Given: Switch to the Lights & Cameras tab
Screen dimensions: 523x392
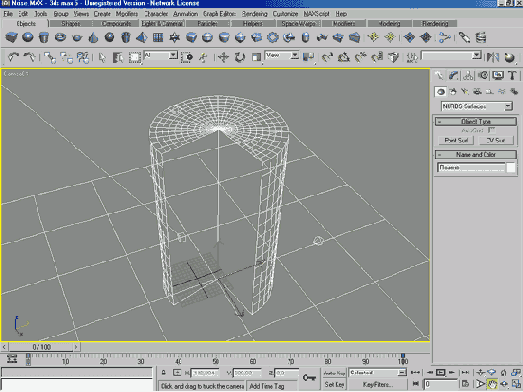Looking at the screenshot, I should click(162, 24).
